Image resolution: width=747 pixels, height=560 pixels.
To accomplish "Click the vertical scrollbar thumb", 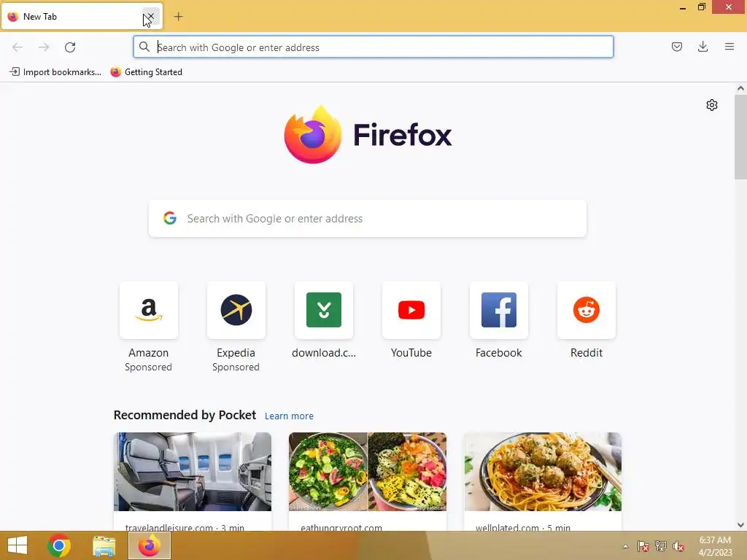I will tap(740, 137).
